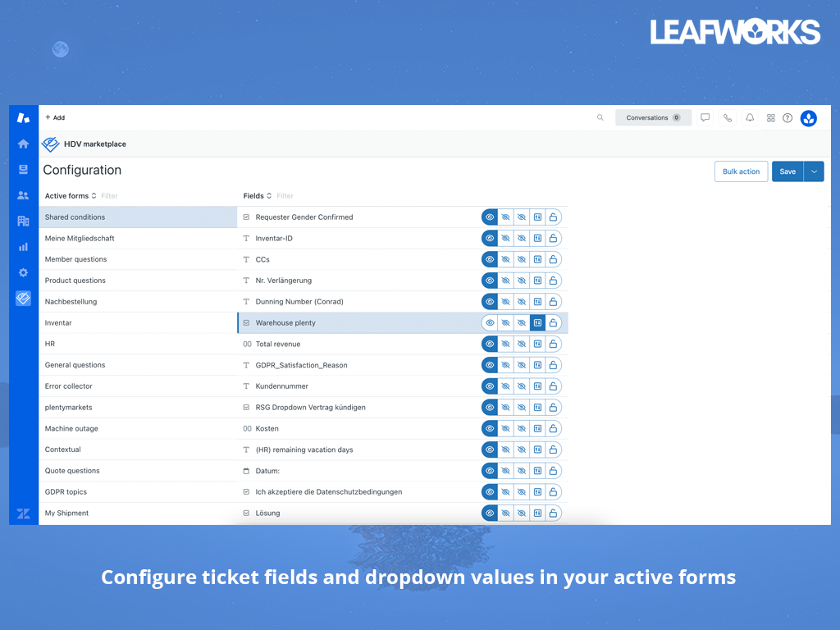Viewport: 840px width, 630px height.
Task: Lock the Inventar-ID field
Action: click(553, 238)
